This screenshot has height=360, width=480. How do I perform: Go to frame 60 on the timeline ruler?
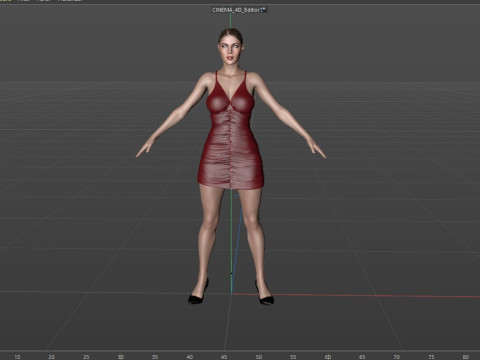click(328, 357)
